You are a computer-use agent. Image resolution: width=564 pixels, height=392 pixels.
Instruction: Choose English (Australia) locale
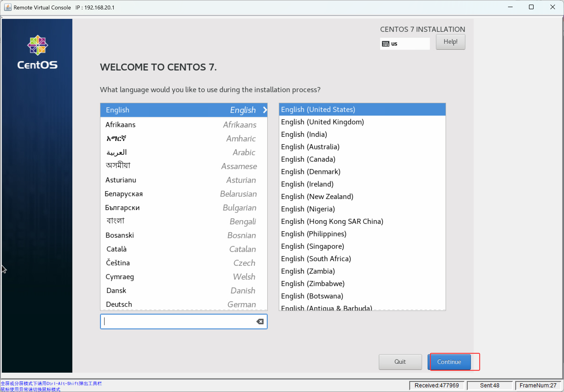(310, 147)
